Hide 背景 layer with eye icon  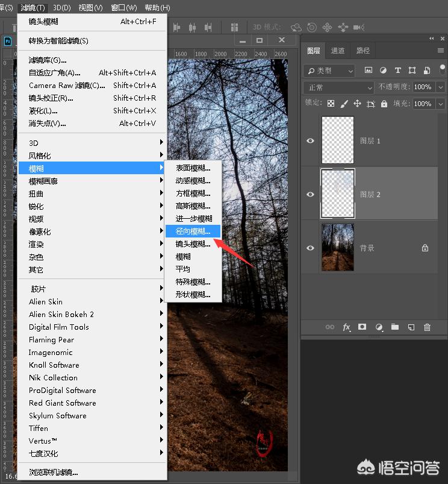(x=311, y=248)
